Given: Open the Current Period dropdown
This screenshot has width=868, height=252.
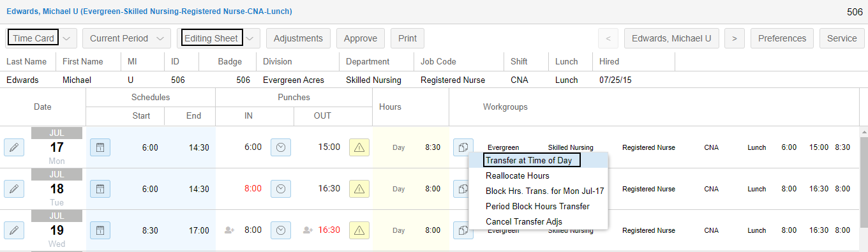Looking at the screenshot, I should [126, 38].
